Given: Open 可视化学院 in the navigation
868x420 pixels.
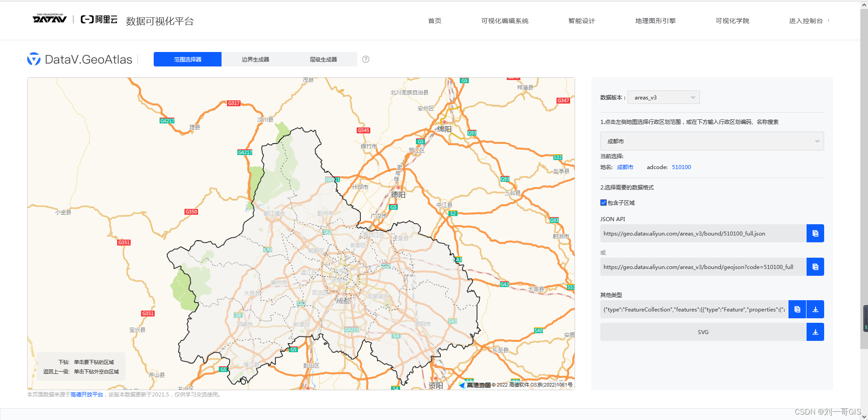Looking at the screenshot, I should 732,21.
